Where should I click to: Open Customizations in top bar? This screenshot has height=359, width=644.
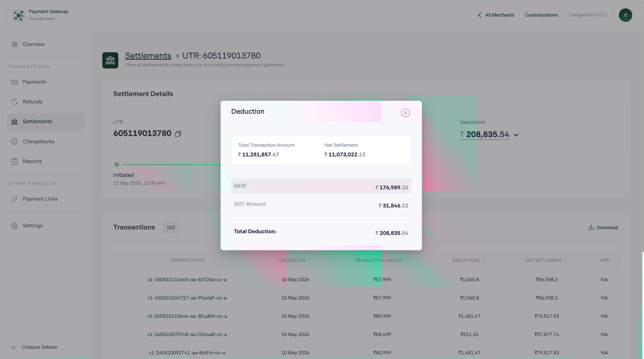pos(541,15)
